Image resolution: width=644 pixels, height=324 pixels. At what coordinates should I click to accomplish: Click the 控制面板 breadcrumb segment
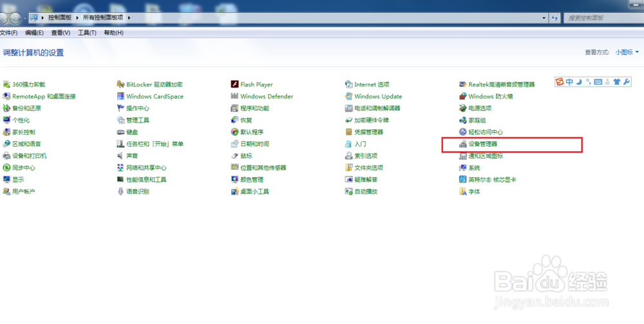(x=59, y=18)
